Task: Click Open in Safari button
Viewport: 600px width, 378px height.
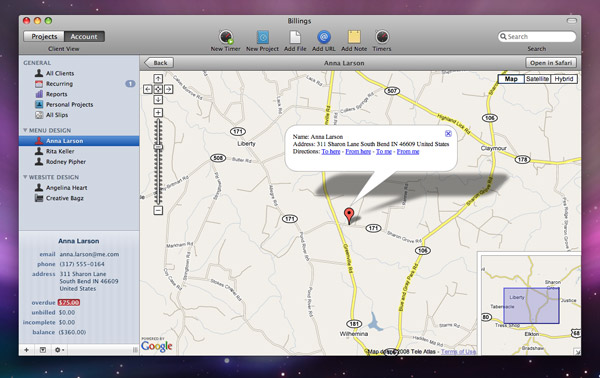Action: (x=551, y=63)
